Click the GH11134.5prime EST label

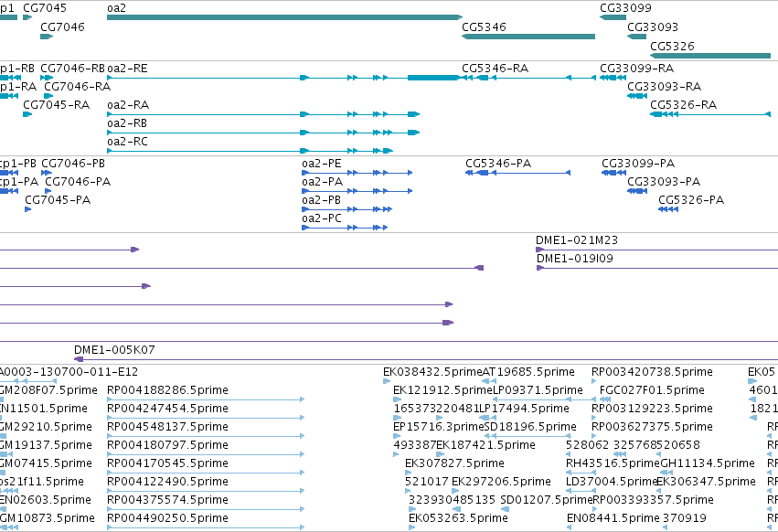[708, 463]
